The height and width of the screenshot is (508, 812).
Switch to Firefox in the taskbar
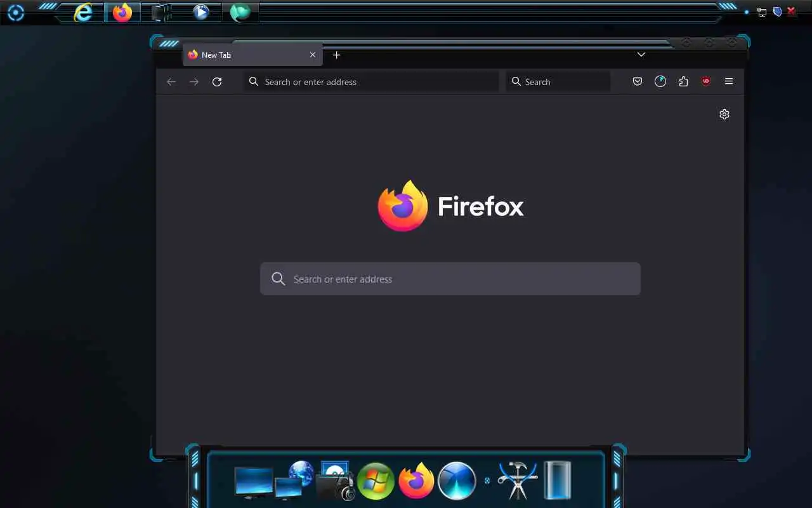(122, 12)
